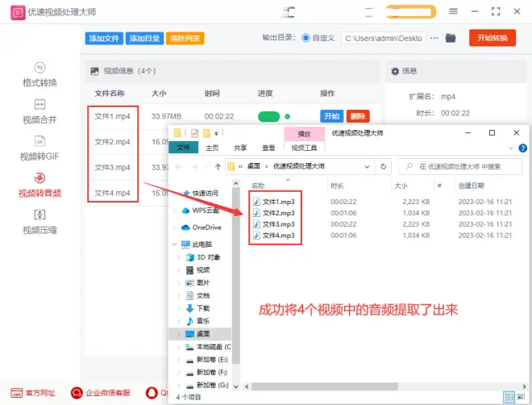The width and height of the screenshot is (532, 405).
Task: Select the 视频转音频 video to audio tool
Action: coord(39,186)
